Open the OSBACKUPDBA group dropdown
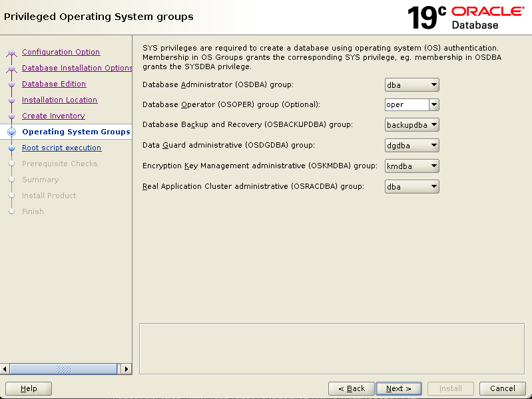The width and height of the screenshot is (532, 399). 412,125
